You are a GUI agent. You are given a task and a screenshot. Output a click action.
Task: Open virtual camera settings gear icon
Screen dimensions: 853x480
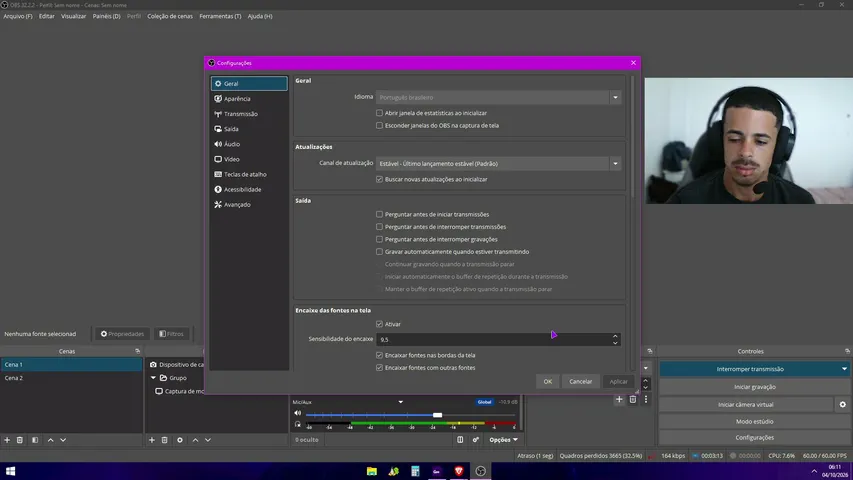coord(843,404)
